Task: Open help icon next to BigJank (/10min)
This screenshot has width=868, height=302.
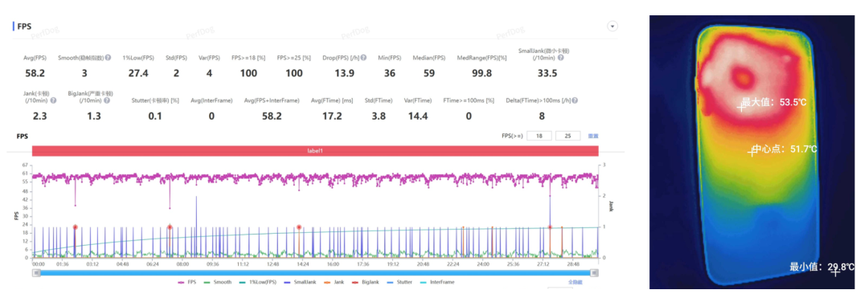Action: click(106, 100)
